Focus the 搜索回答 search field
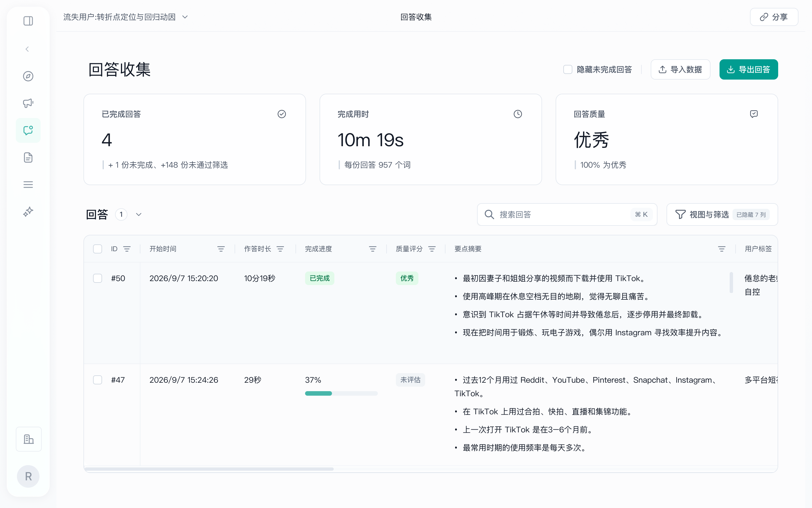This screenshot has height=508, width=812. point(567,214)
